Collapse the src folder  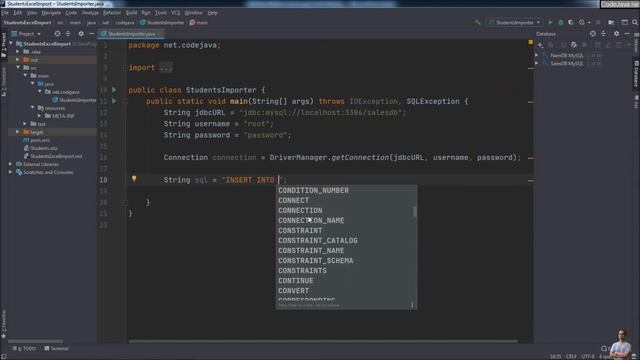pos(18,68)
